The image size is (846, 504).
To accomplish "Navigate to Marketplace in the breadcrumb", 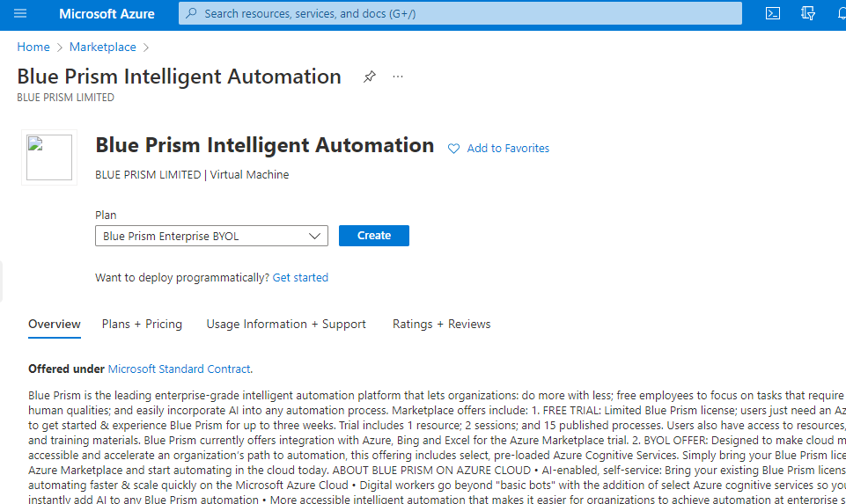I will coord(103,47).
